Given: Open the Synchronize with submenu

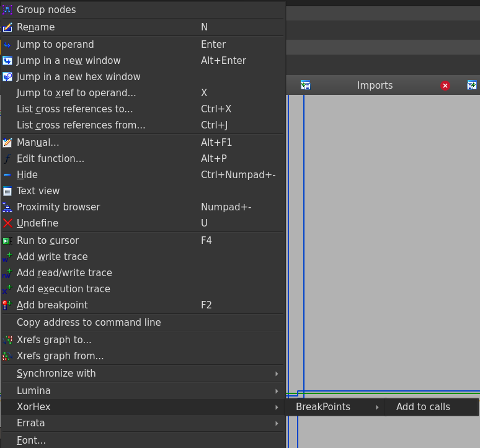Looking at the screenshot, I should (143, 374).
